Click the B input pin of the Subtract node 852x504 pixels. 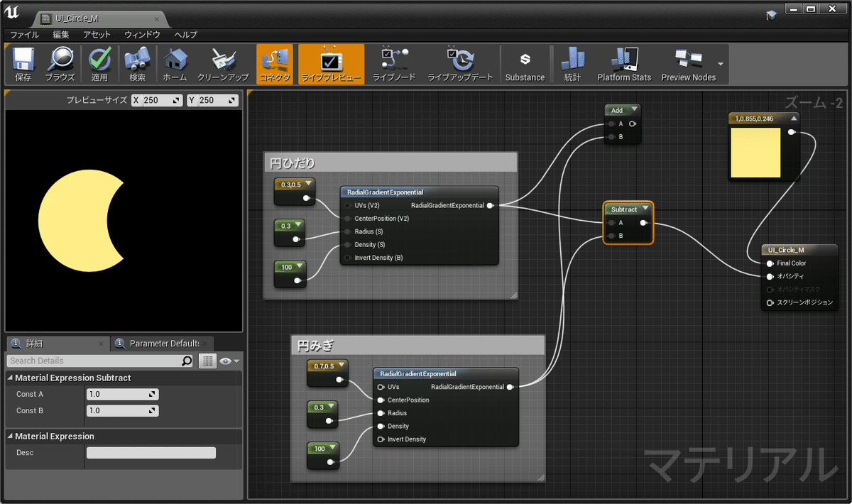pos(611,236)
